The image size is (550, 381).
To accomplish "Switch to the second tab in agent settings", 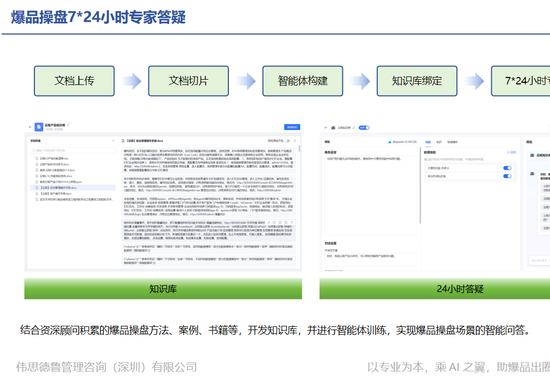I will point(439,142).
